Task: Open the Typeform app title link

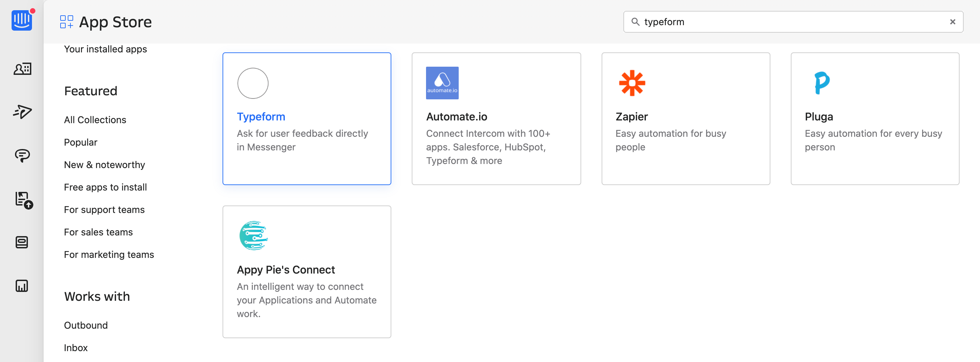Action: click(x=261, y=116)
